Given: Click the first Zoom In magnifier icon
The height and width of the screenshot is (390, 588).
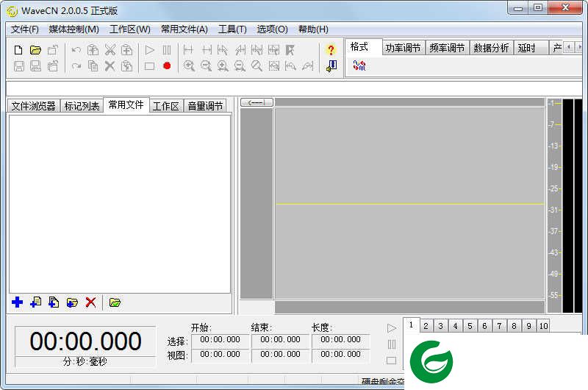Looking at the screenshot, I should tap(189, 66).
